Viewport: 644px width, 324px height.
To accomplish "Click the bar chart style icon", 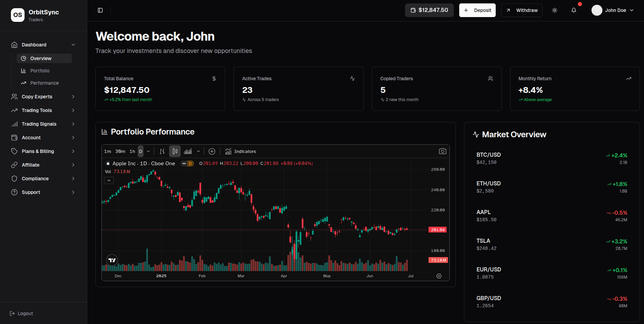I will point(162,151).
